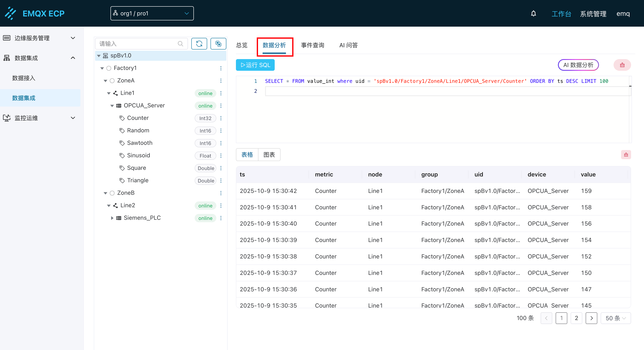Click the red clear icon beside results table
The width and height of the screenshot is (644, 350).
pyautogui.click(x=626, y=155)
